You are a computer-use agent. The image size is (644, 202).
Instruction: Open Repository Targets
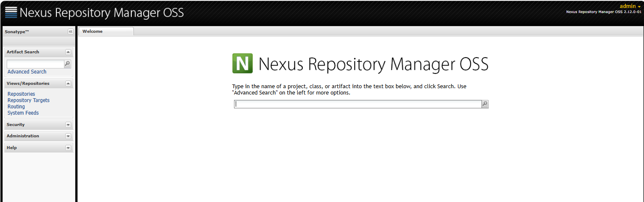[29, 100]
